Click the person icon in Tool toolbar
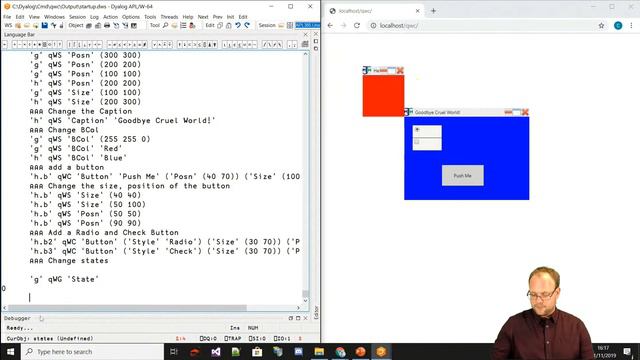Viewport: 640px width, 360px height. click(192, 25)
